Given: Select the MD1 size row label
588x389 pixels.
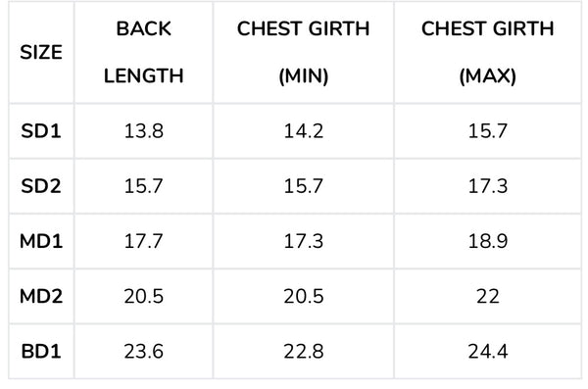Looking at the screenshot, I should (41, 241).
